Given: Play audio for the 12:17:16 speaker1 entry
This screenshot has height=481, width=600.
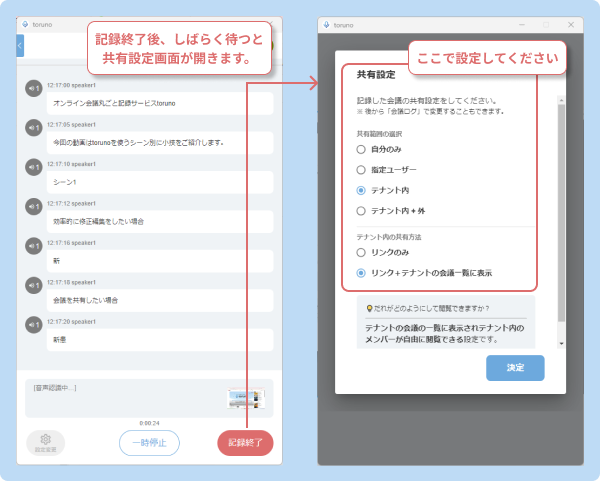Looking at the screenshot, I should [x=34, y=246].
